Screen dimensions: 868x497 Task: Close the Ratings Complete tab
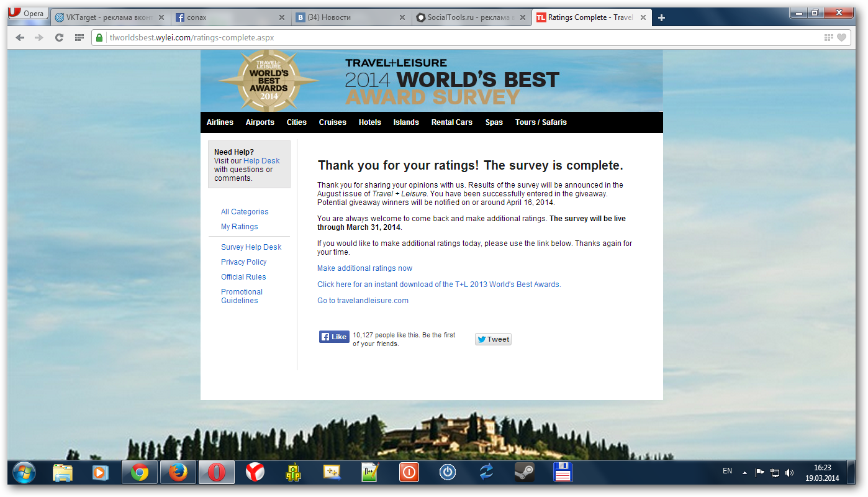point(643,17)
